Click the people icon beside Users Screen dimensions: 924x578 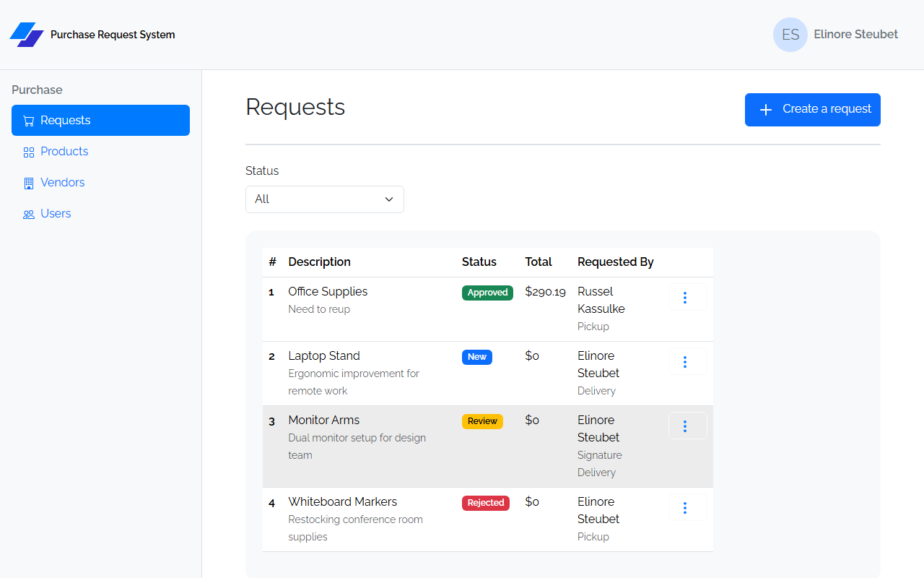point(29,214)
